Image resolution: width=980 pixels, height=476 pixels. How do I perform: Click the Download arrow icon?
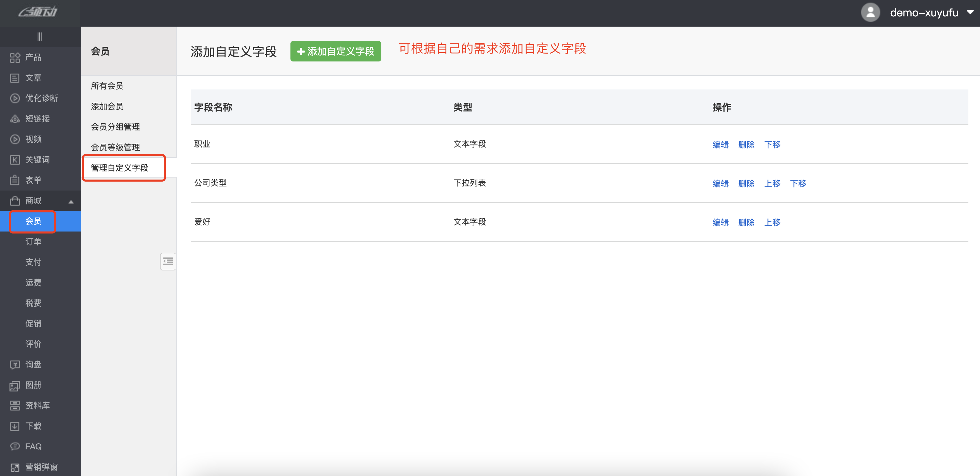(x=14, y=426)
